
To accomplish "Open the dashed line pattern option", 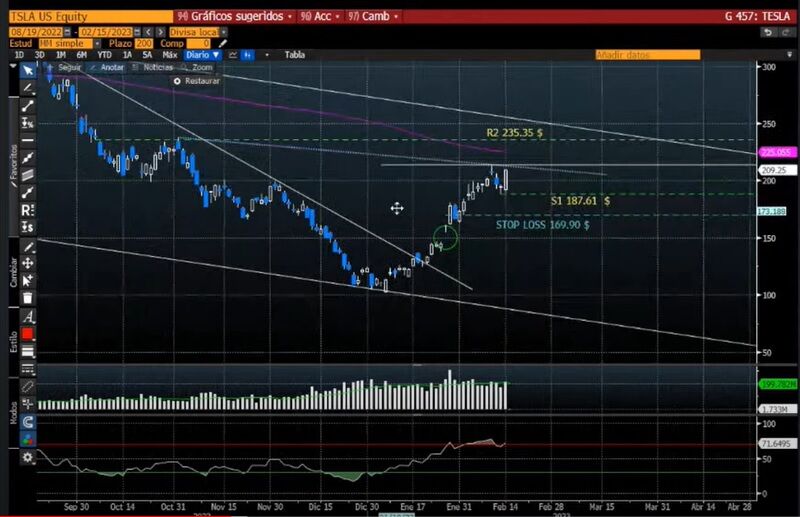I will point(28,369).
